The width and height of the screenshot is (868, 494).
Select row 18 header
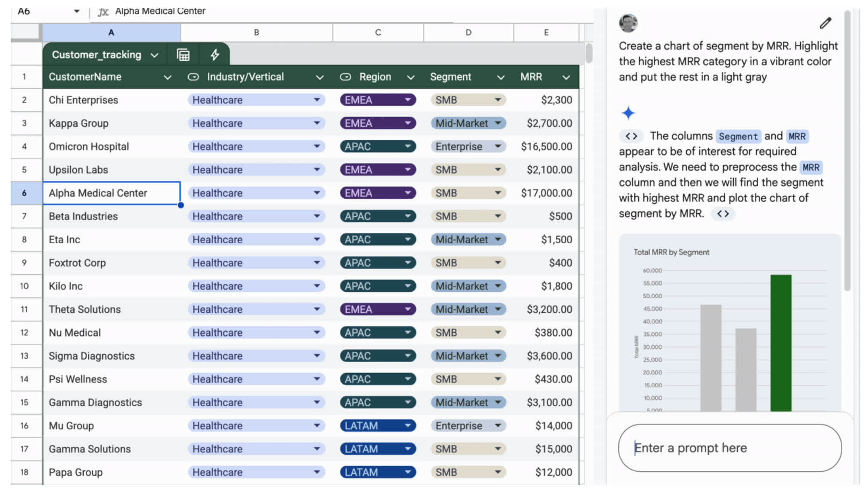[x=24, y=472]
